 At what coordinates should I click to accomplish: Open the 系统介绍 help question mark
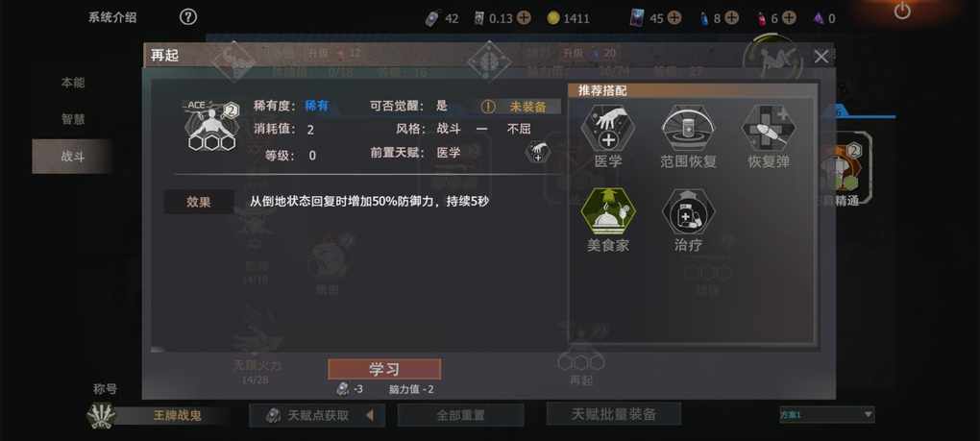[x=188, y=17]
